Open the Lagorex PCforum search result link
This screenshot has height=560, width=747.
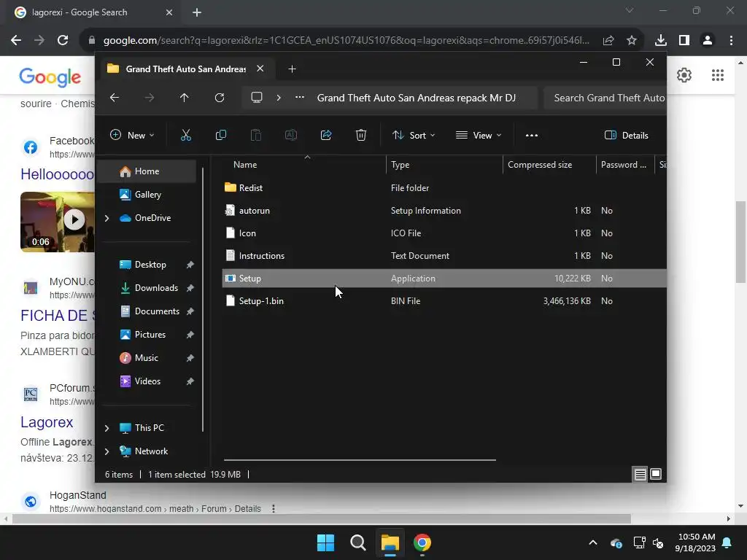tap(47, 422)
